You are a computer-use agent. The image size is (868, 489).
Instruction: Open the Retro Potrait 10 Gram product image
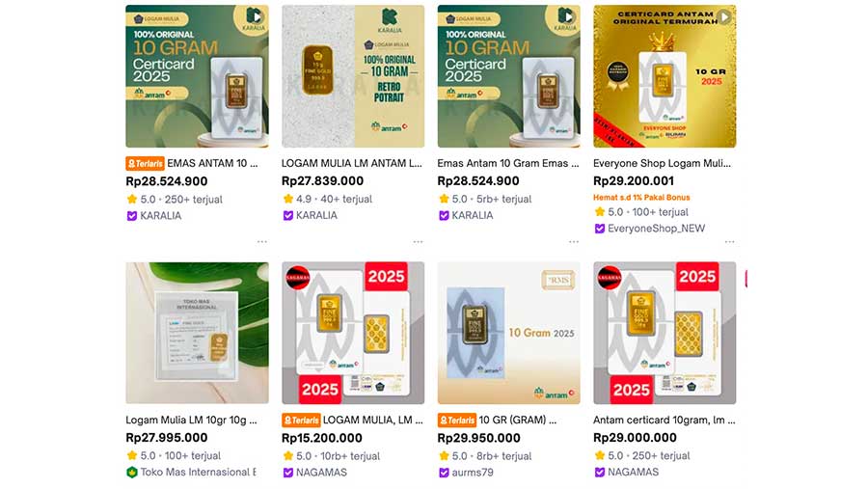[x=352, y=76]
